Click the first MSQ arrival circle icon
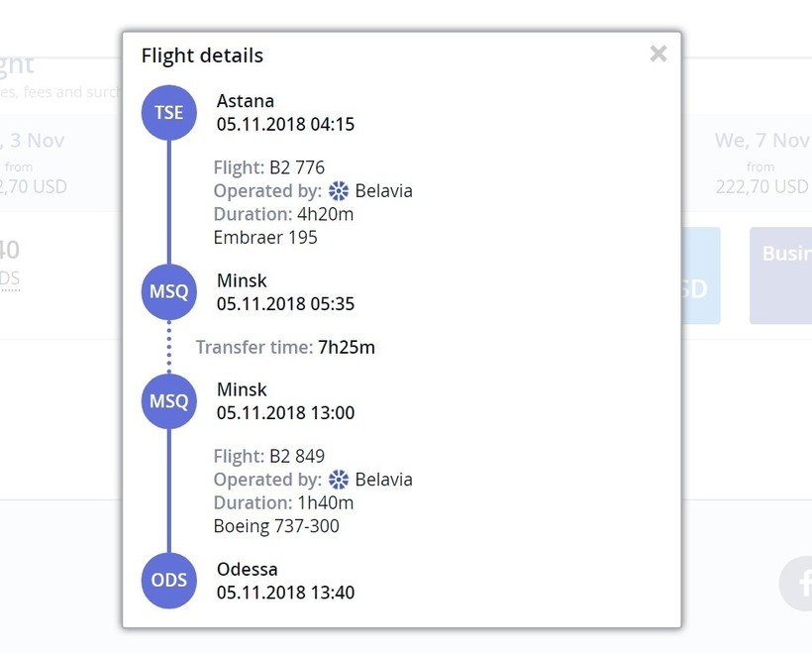The height and width of the screenshot is (653, 812). tap(168, 292)
